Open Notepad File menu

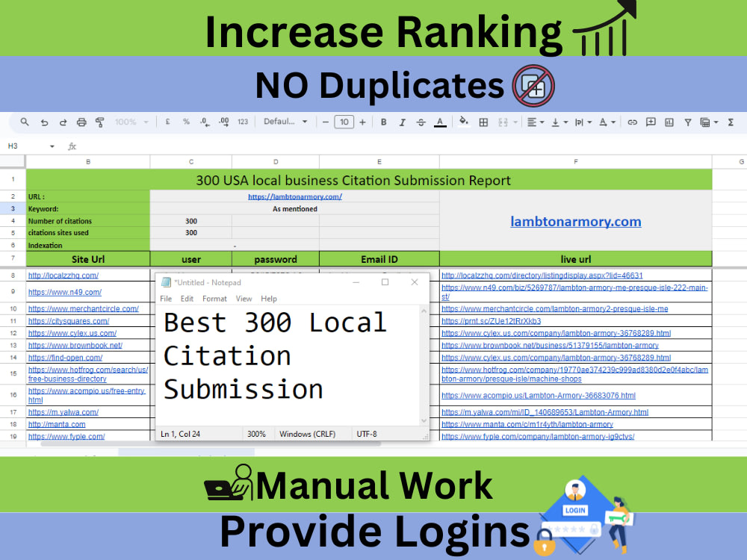click(x=166, y=299)
